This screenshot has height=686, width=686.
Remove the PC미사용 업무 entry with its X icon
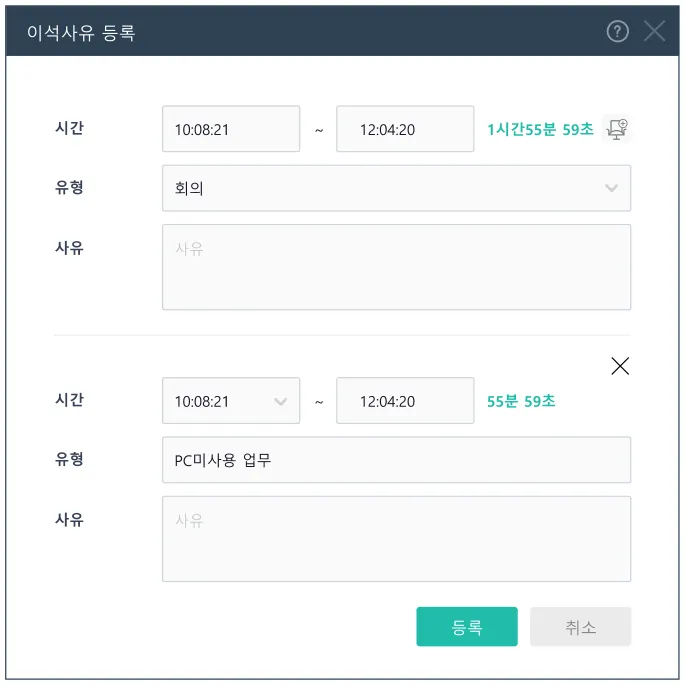(620, 366)
